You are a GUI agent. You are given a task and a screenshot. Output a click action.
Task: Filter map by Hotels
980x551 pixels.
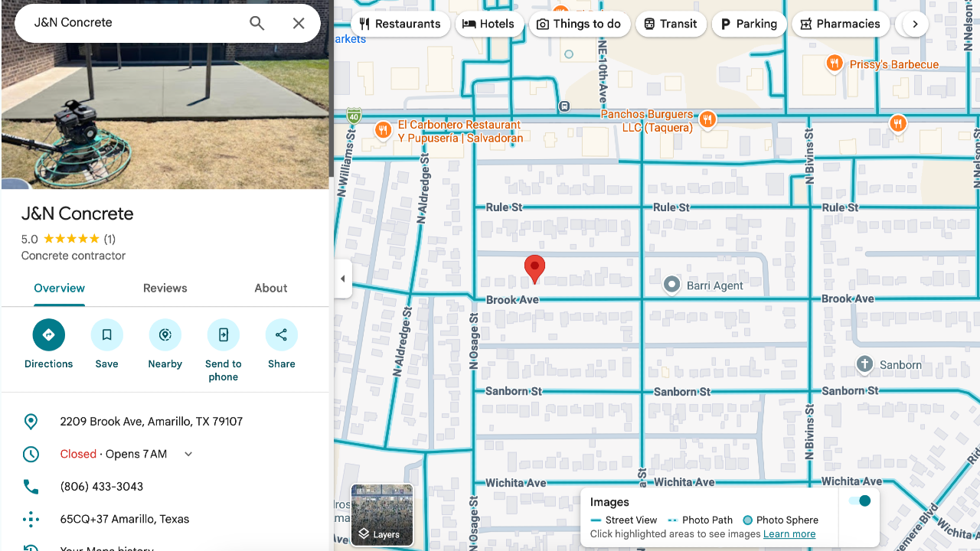click(x=490, y=24)
